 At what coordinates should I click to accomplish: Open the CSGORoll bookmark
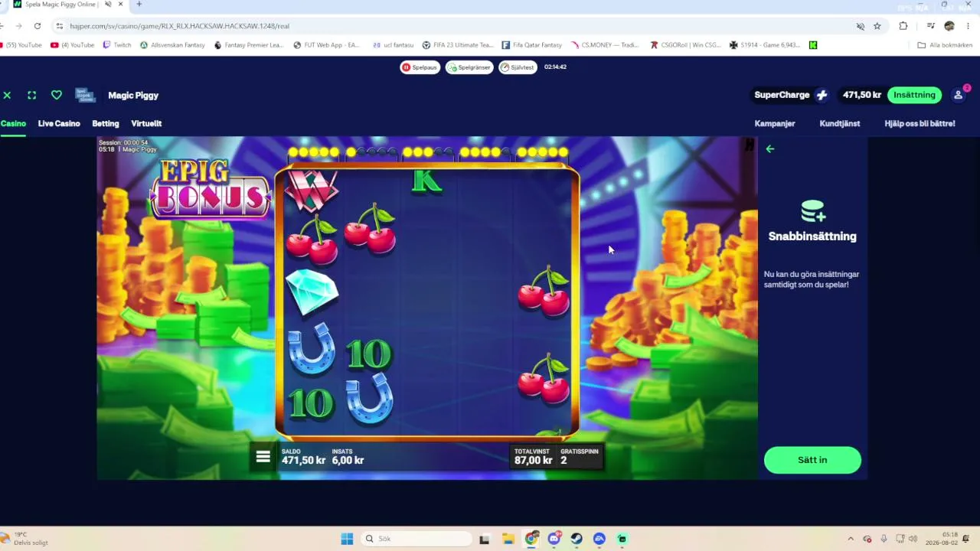[x=685, y=45]
